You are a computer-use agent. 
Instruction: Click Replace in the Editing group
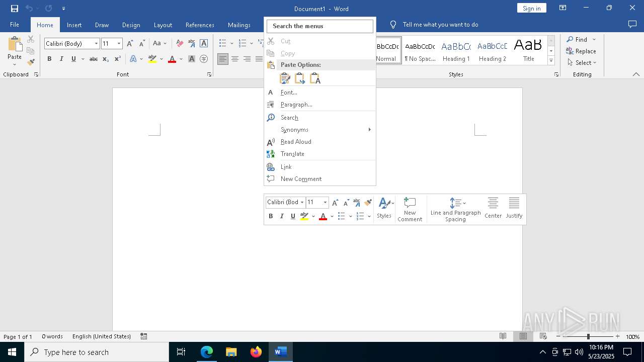tap(581, 51)
